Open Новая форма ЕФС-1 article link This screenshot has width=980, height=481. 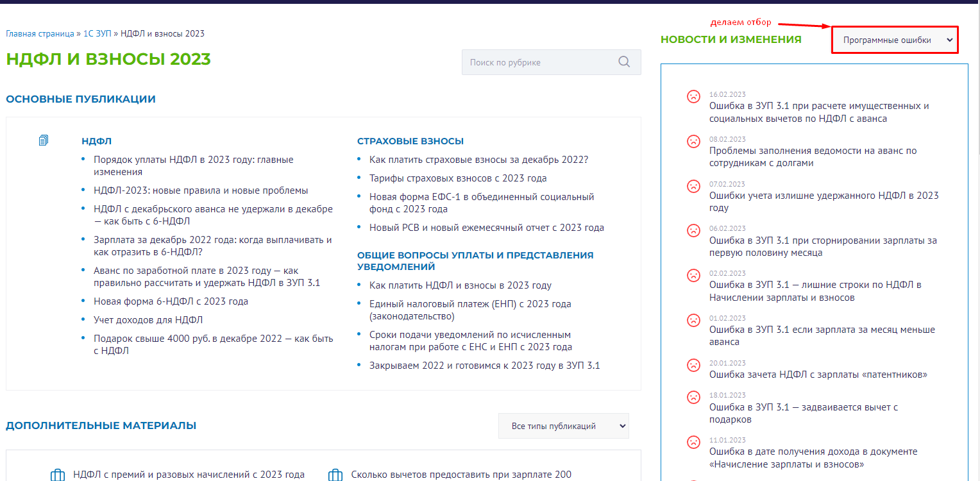pyautogui.click(x=482, y=203)
